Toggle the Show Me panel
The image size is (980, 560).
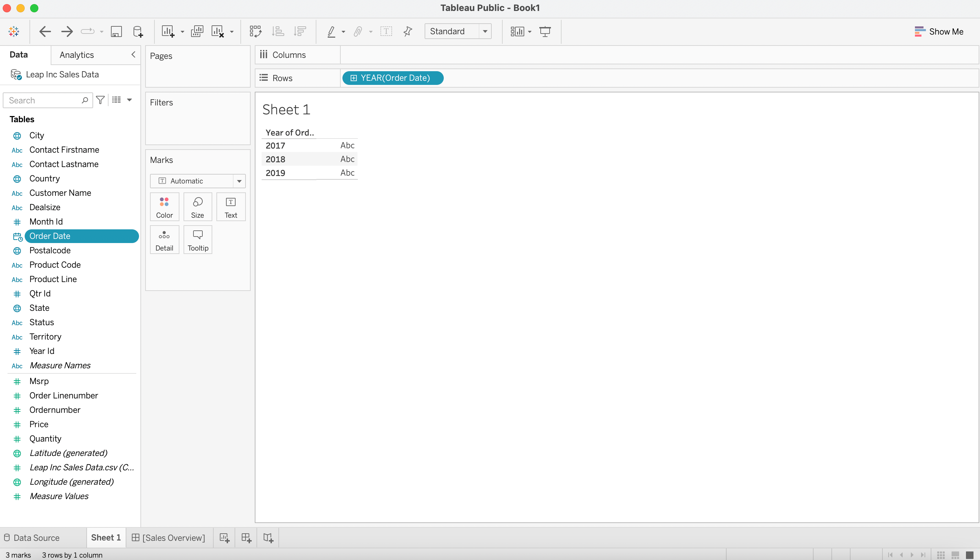(939, 31)
